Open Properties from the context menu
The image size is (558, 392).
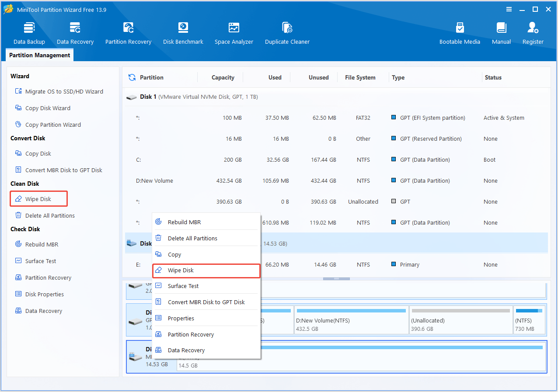pos(206,318)
